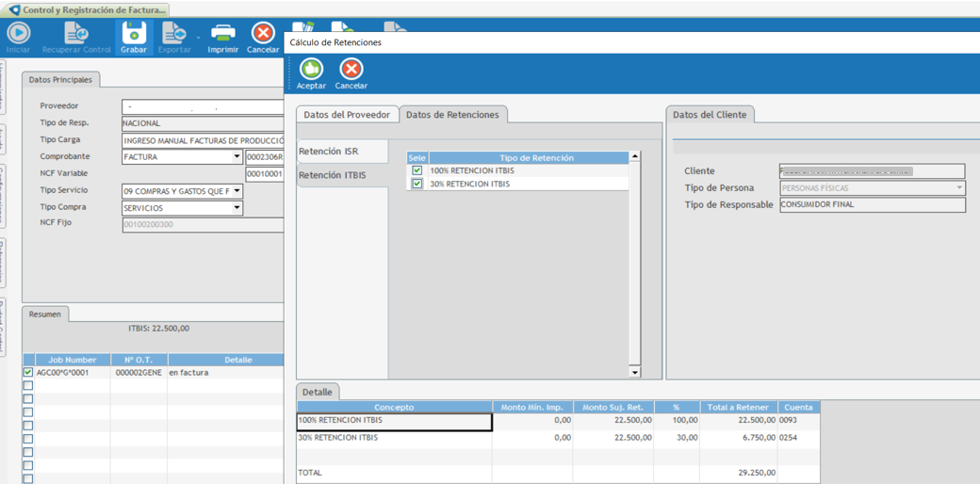Click the Imprimir printer icon

pos(223,32)
